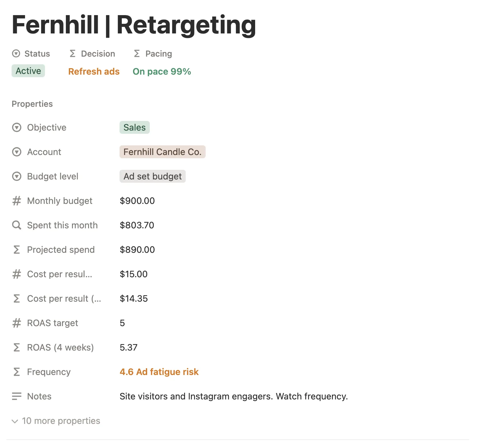
Task: Click the Projected spend value $890.00
Action: pyautogui.click(x=137, y=250)
